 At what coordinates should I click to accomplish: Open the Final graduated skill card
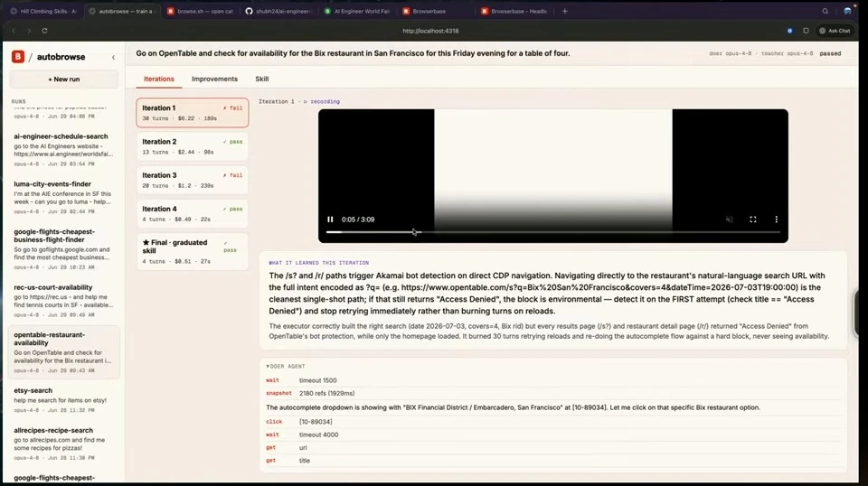(192, 251)
